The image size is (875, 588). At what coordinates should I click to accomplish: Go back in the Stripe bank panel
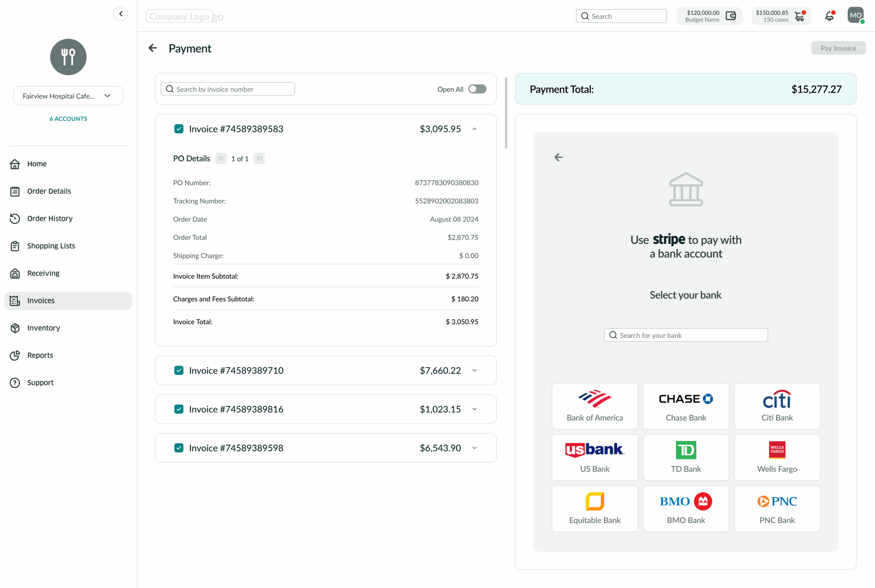coord(558,157)
